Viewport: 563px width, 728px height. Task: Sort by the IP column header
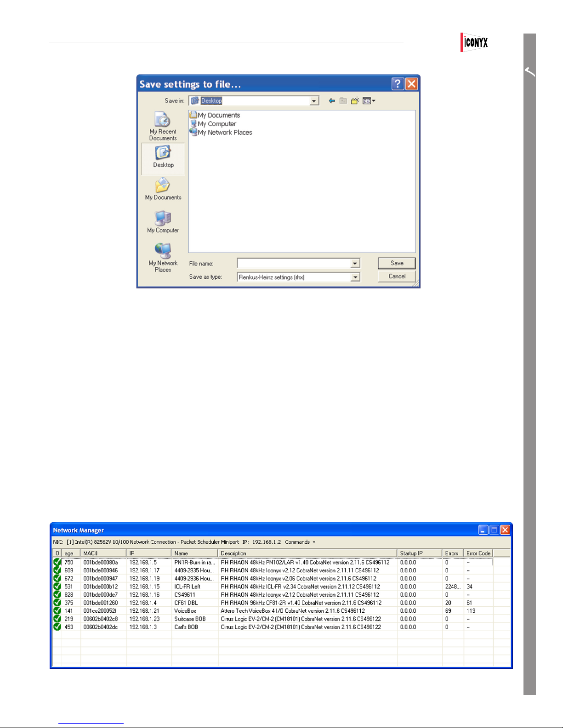(148, 553)
